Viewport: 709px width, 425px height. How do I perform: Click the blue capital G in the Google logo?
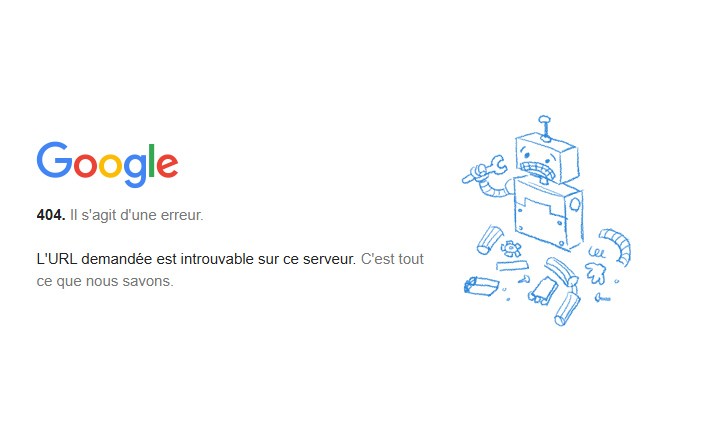point(54,159)
